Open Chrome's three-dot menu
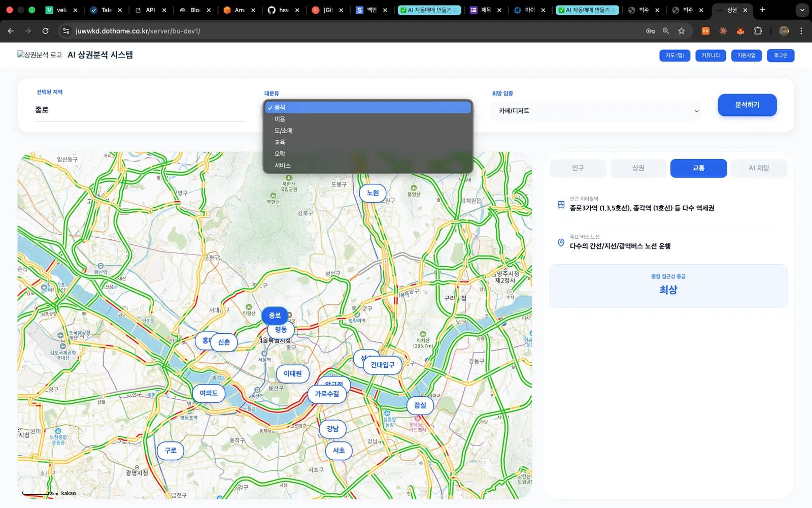The width and height of the screenshot is (812, 508). (801, 31)
